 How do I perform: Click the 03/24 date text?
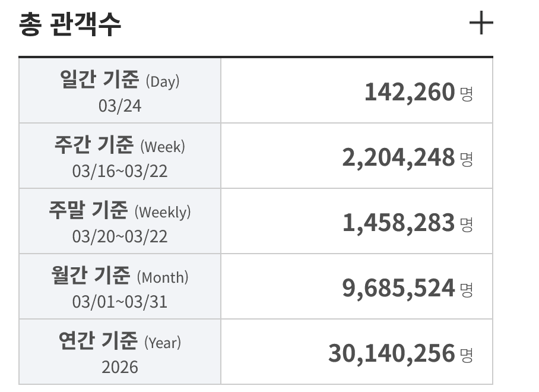click(120, 106)
